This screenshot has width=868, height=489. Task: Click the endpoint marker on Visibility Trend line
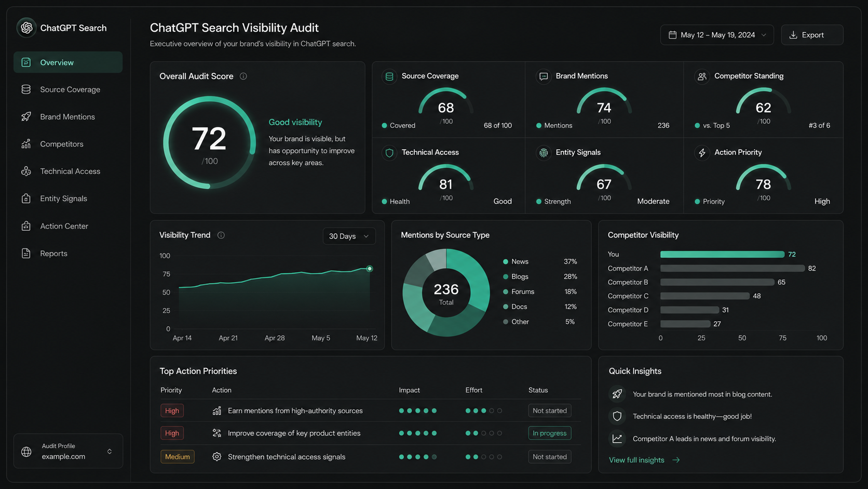pyautogui.click(x=370, y=269)
